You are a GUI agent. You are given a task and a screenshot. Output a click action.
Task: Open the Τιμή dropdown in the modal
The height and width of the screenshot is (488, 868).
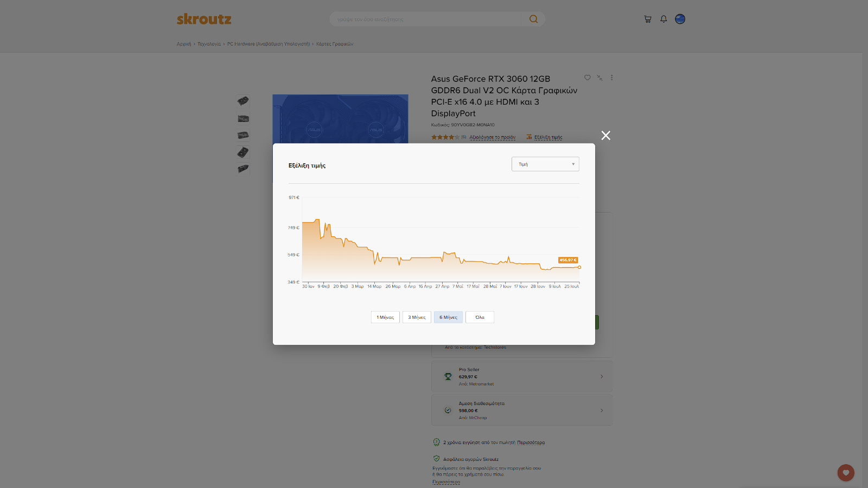point(545,164)
